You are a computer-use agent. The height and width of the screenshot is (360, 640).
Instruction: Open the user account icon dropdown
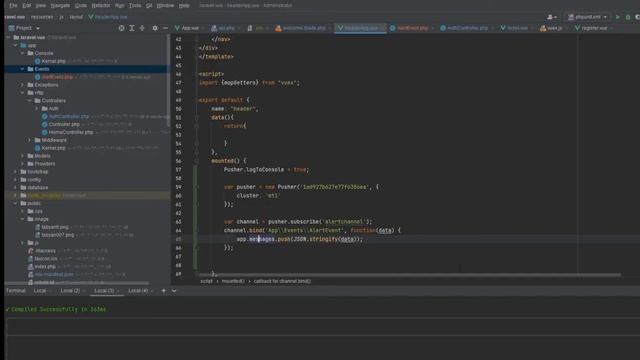point(552,17)
